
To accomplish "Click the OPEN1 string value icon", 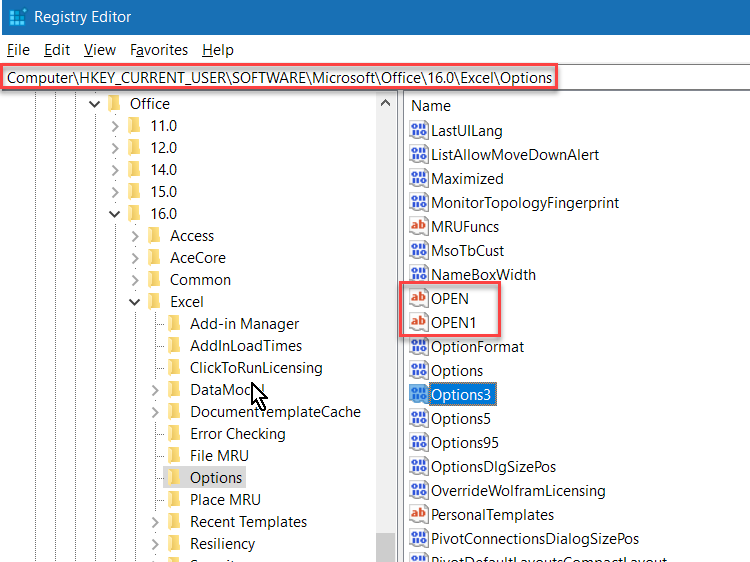I will [x=419, y=322].
